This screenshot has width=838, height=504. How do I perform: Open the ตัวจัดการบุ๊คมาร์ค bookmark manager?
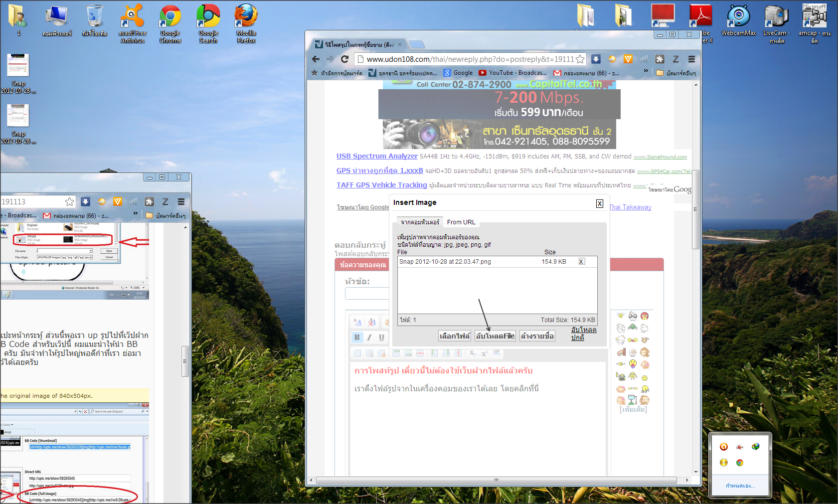point(337,73)
